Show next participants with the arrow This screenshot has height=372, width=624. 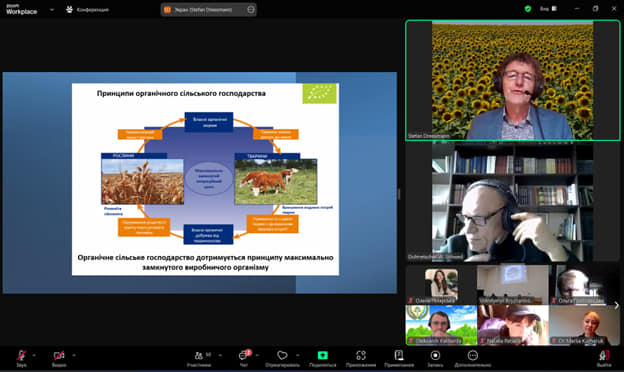616,305
